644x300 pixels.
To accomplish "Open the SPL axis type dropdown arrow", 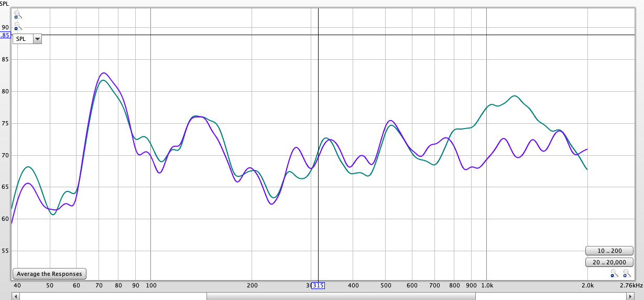I will click(37, 39).
